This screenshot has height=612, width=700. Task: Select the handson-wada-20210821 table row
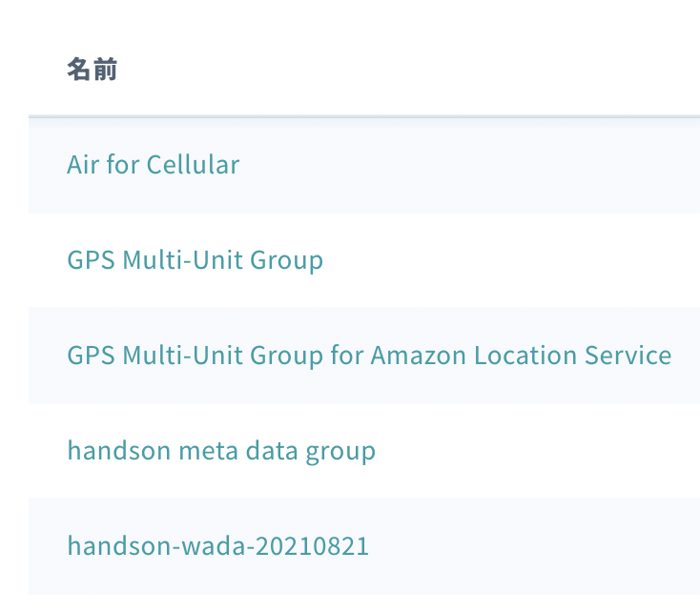[364, 545]
